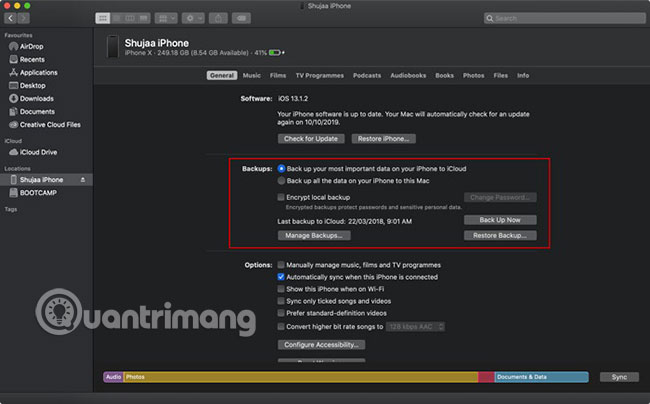This screenshot has height=404, width=650.
Task: Tick Prefer standard-definition videos
Action: (281, 313)
